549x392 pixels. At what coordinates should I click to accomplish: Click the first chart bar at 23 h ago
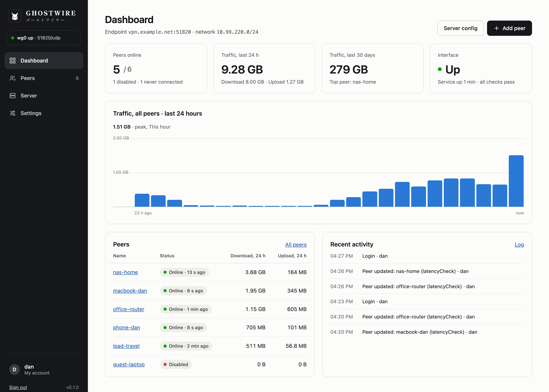point(142,200)
